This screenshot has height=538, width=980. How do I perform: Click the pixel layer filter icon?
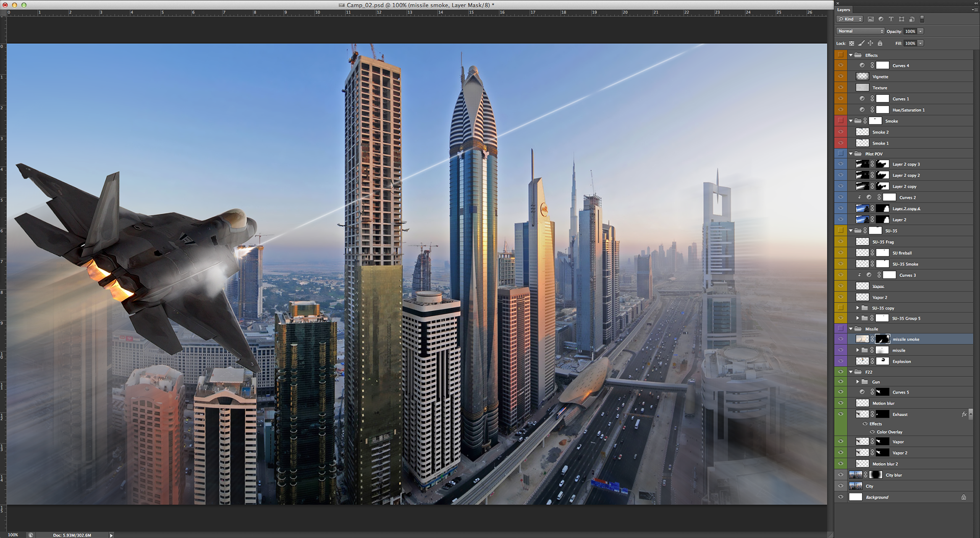pos(871,19)
